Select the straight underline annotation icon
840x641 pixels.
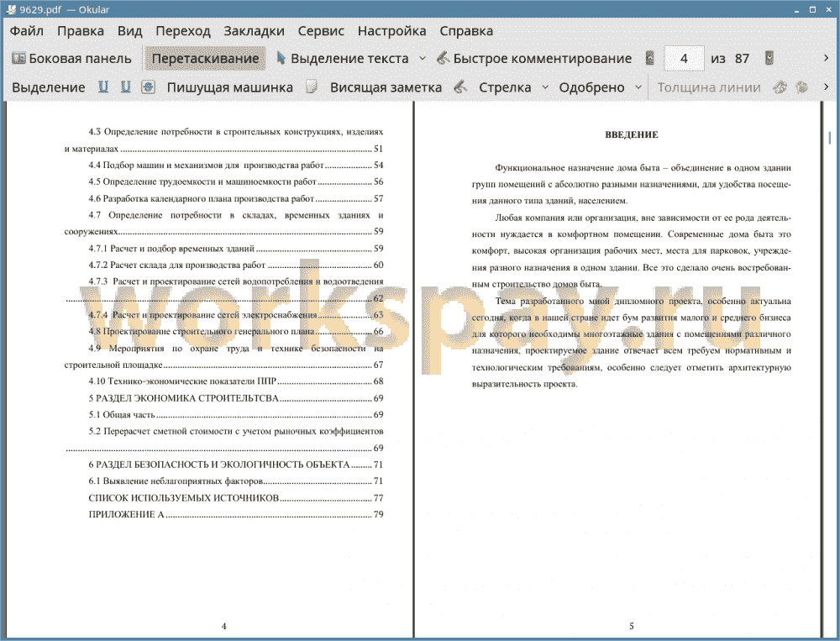tap(103, 87)
